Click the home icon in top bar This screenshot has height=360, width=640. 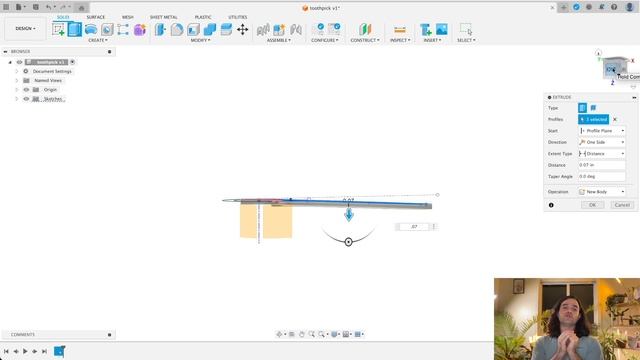pyautogui.click(x=82, y=8)
